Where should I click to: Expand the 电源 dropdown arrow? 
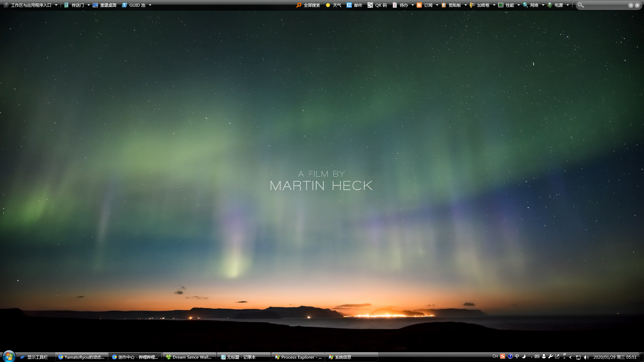point(568,5)
